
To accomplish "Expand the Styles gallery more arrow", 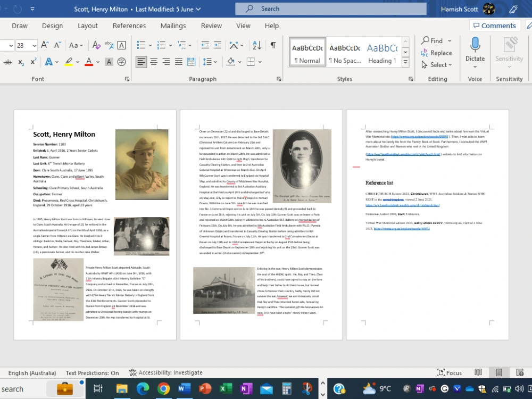I will [405, 62].
